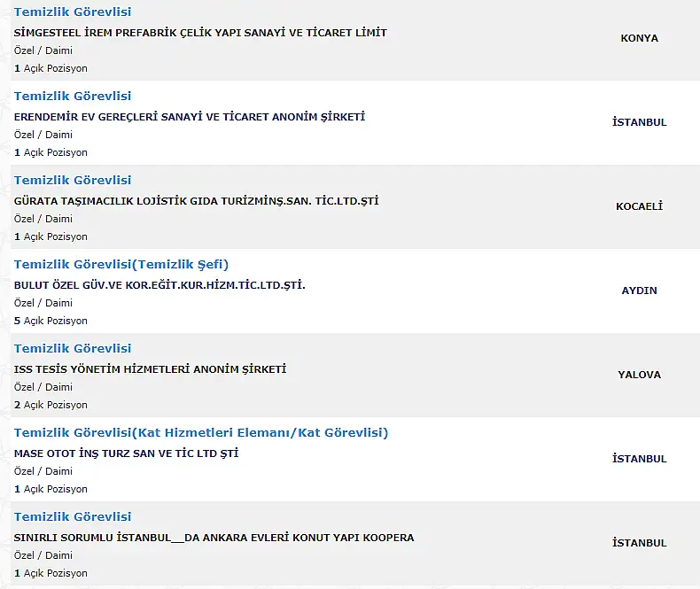Screen dimensions: 700x589
Task: Select the YALOVA location label
Action: pyautogui.click(x=639, y=375)
